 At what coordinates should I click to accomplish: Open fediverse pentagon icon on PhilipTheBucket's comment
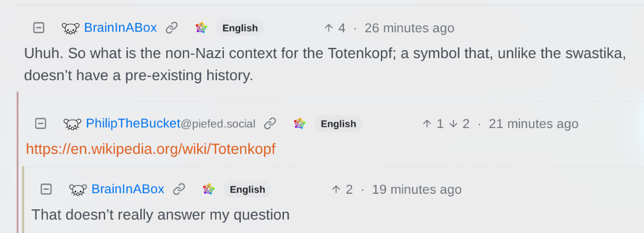pyautogui.click(x=299, y=123)
